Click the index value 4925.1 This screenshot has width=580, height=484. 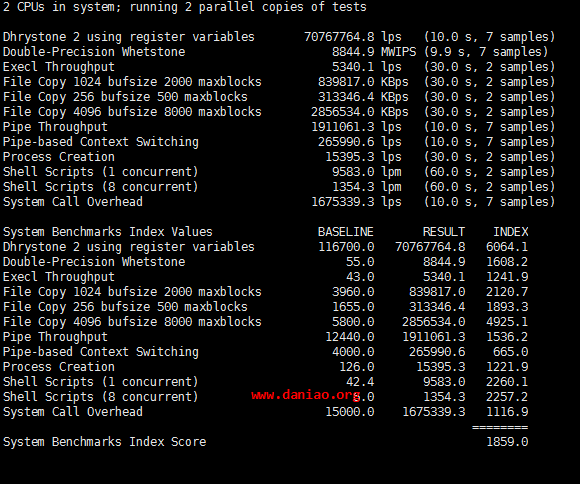tap(507, 322)
